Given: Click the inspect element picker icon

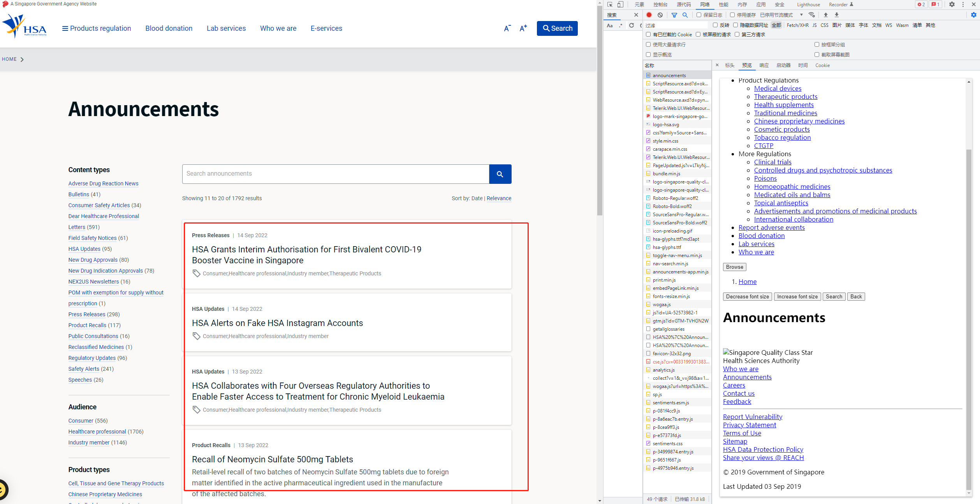Looking at the screenshot, I should click(x=610, y=5).
